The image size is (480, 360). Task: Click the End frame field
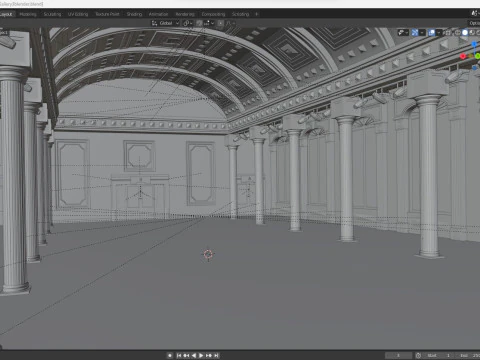(x=467, y=355)
